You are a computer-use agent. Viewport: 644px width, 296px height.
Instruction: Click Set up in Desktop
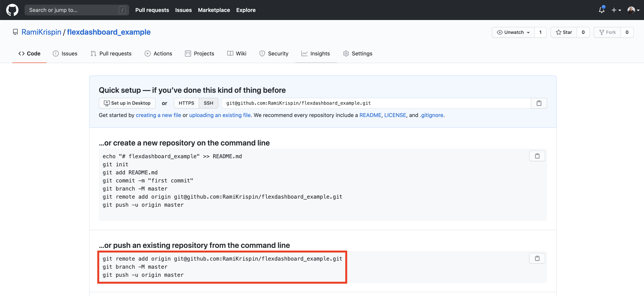[x=127, y=103]
